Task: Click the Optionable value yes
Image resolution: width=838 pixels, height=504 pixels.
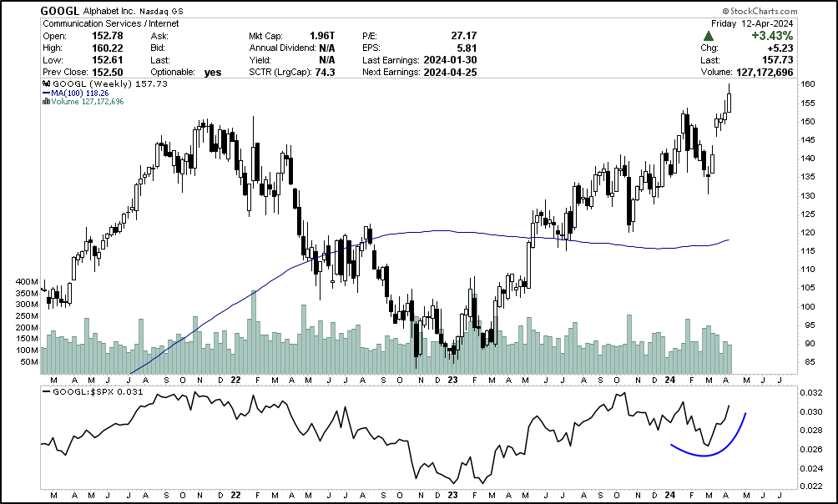Action: (213, 72)
